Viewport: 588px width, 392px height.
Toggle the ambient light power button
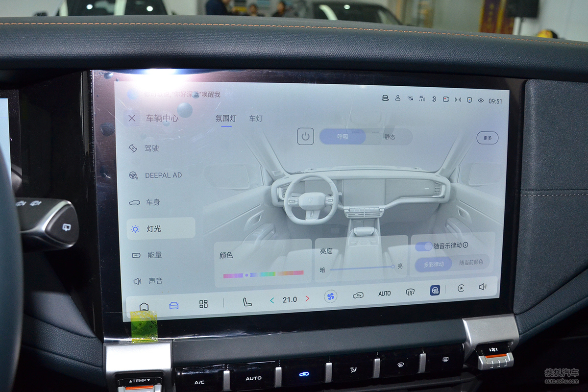[x=305, y=136]
